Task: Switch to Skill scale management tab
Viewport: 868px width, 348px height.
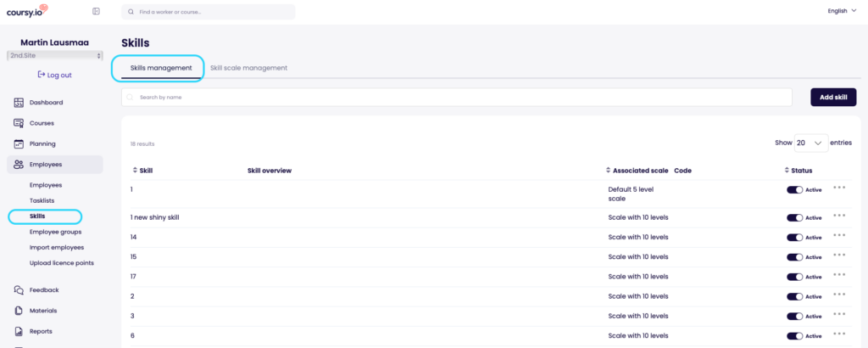Action: pos(248,68)
